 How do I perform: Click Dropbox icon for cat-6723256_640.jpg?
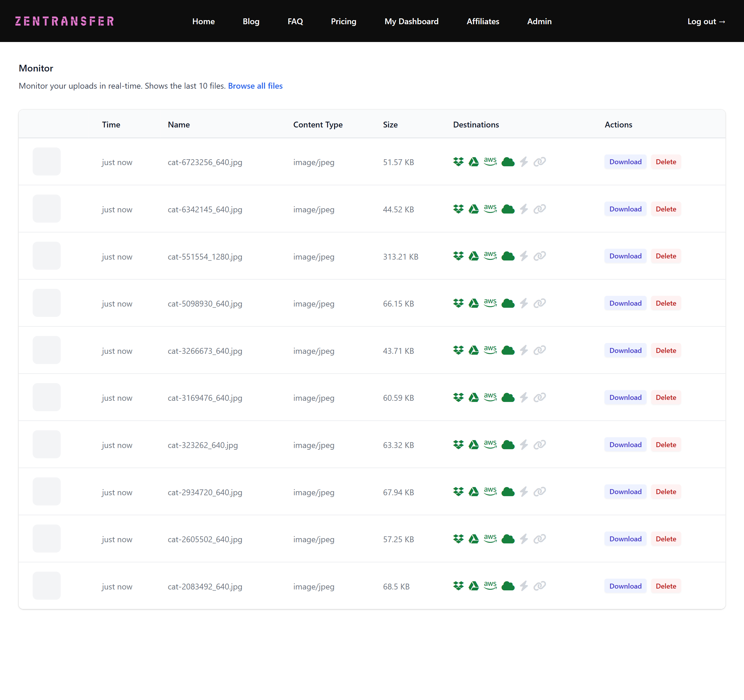[x=458, y=162]
